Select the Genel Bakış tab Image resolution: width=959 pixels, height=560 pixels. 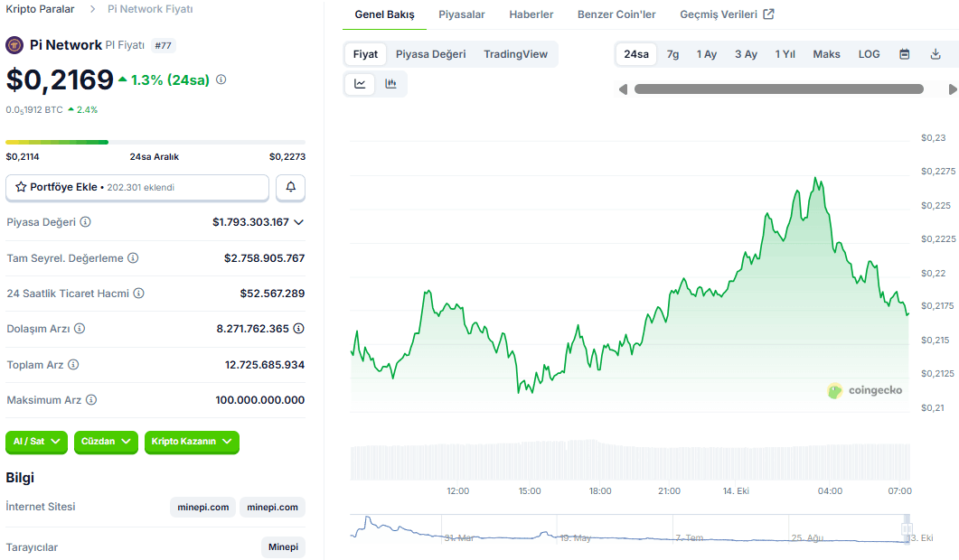[x=384, y=14]
